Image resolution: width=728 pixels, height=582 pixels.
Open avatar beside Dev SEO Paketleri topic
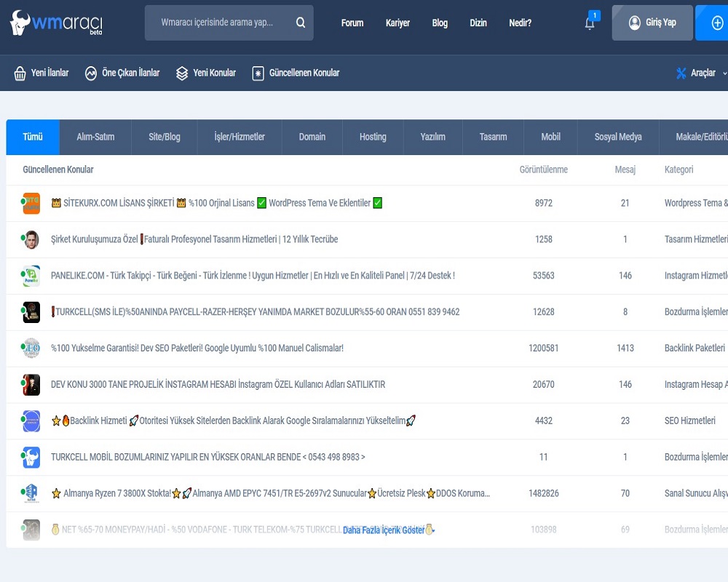(31, 348)
